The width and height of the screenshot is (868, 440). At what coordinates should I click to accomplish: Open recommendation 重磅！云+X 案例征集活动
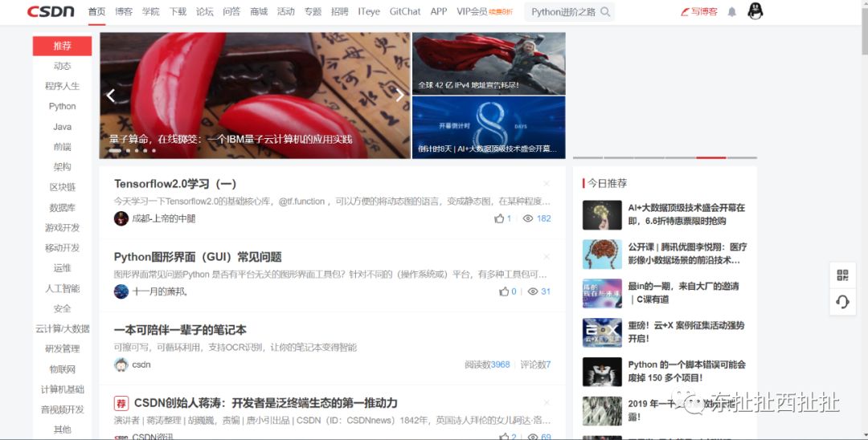coord(686,332)
